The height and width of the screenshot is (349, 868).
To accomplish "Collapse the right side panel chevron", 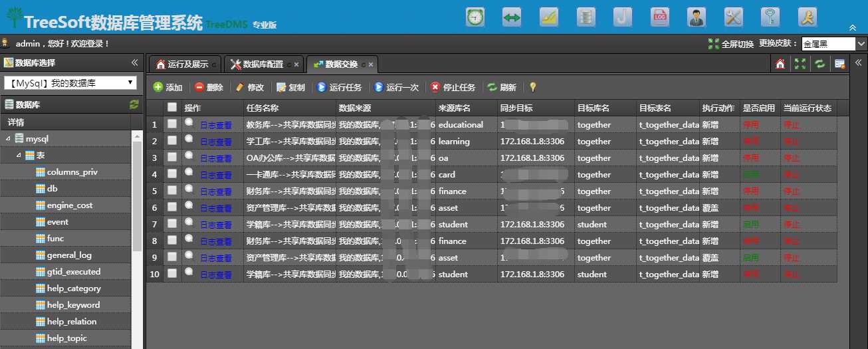I will coord(858,63).
